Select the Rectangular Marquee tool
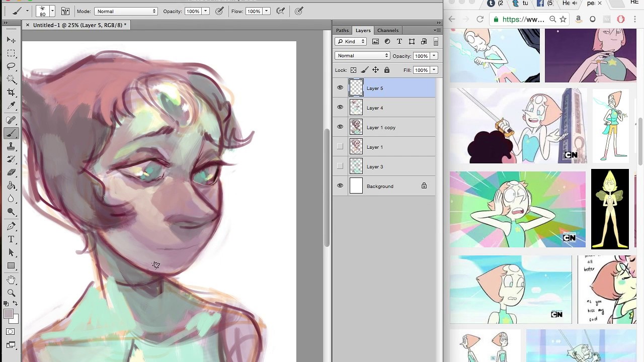This screenshot has height=362, width=644. 11,53
